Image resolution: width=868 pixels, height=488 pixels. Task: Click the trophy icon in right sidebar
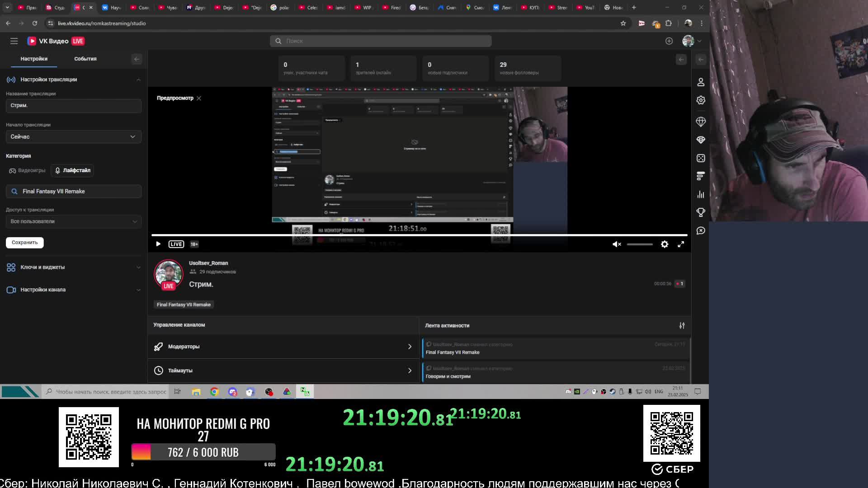click(x=701, y=212)
